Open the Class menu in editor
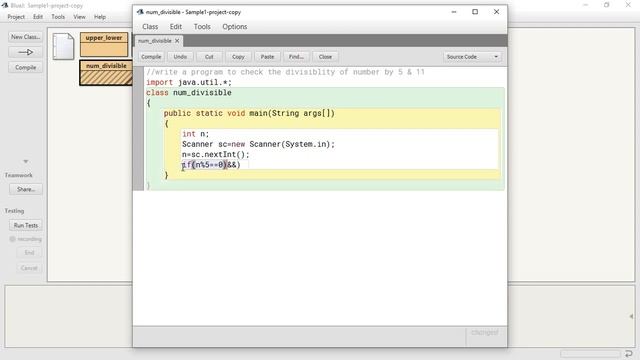 150,27
